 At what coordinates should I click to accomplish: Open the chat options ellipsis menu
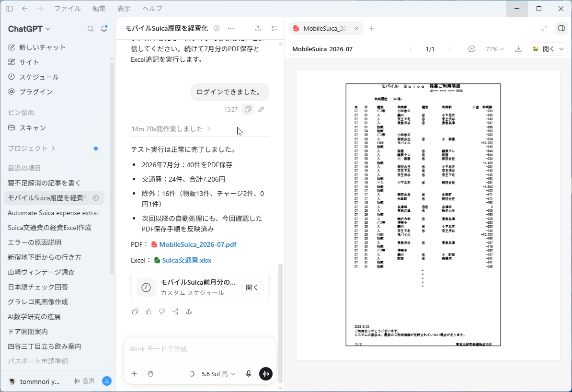click(230, 28)
